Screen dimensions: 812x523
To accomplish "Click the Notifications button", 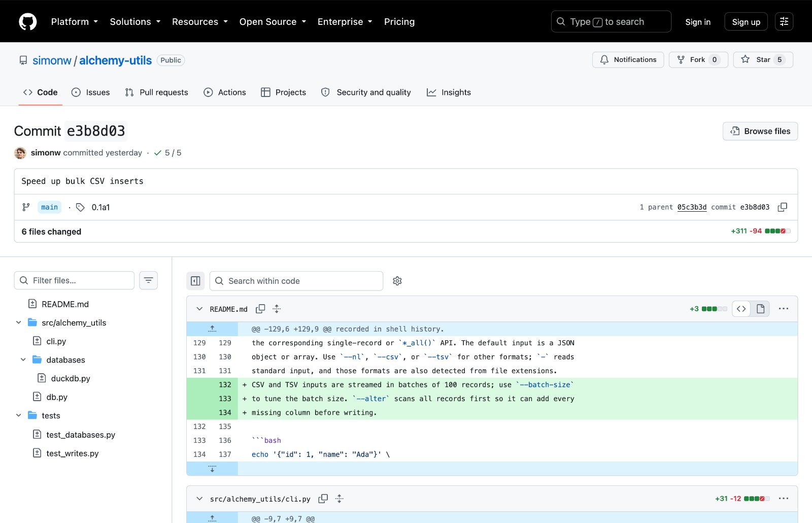I will tap(628, 59).
